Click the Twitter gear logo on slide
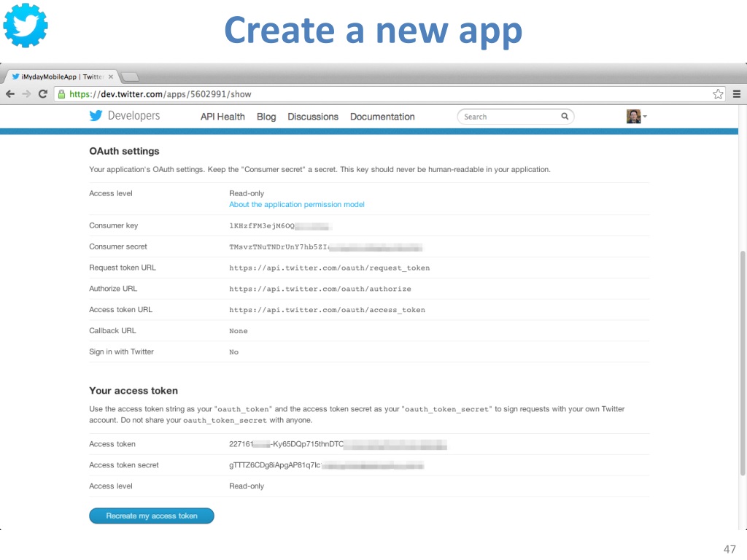Viewport: 747px width, 560px height. coord(26,26)
